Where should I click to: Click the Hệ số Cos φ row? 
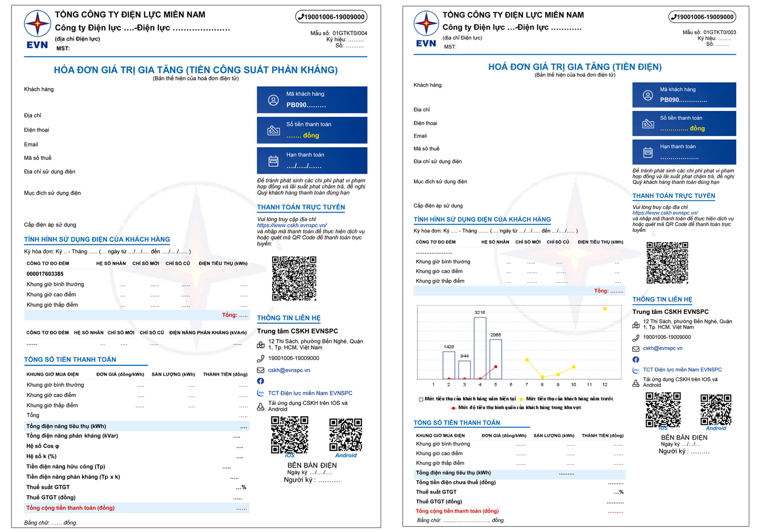(137, 446)
